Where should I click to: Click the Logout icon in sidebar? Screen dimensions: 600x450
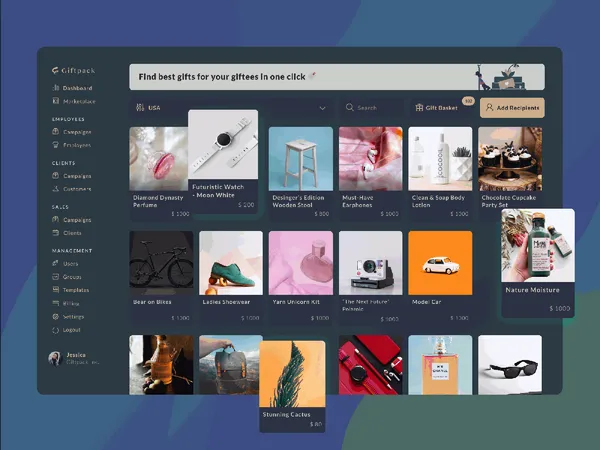[x=55, y=330]
